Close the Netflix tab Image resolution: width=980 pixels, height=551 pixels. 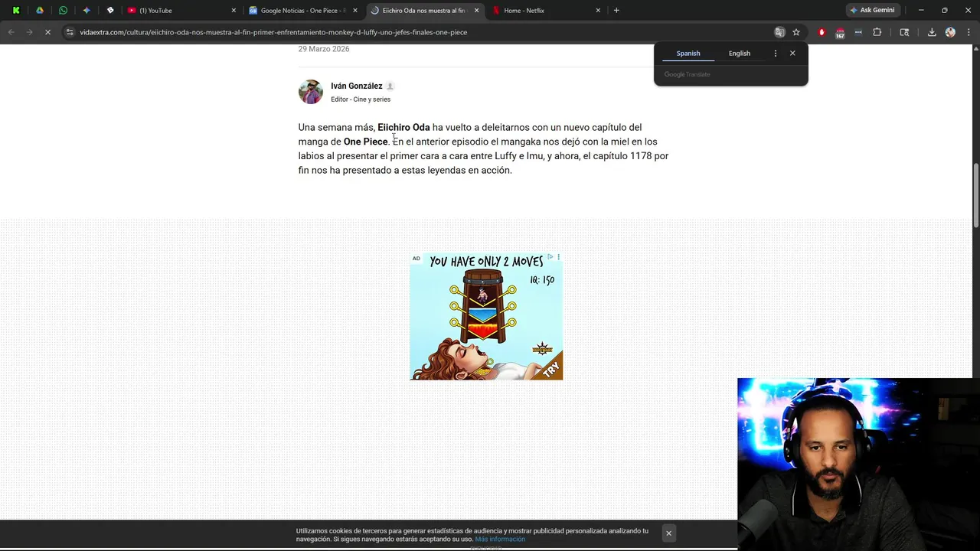click(x=598, y=10)
